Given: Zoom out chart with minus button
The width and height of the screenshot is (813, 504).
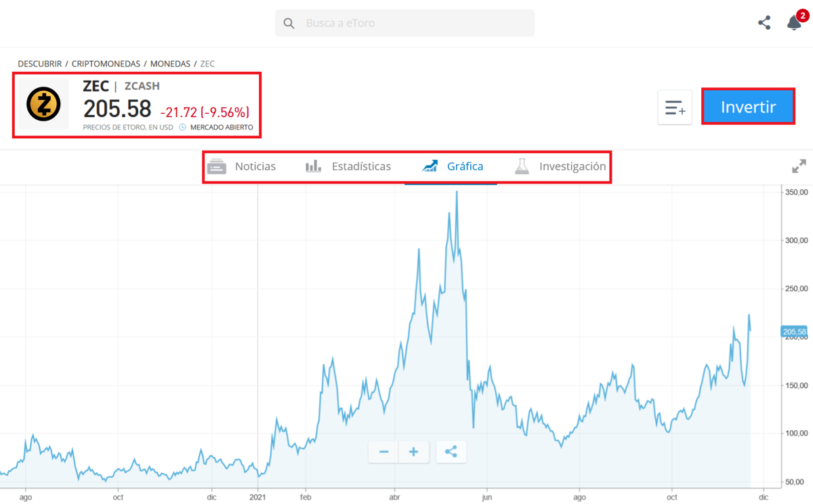Looking at the screenshot, I should pyautogui.click(x=384, y=452).
